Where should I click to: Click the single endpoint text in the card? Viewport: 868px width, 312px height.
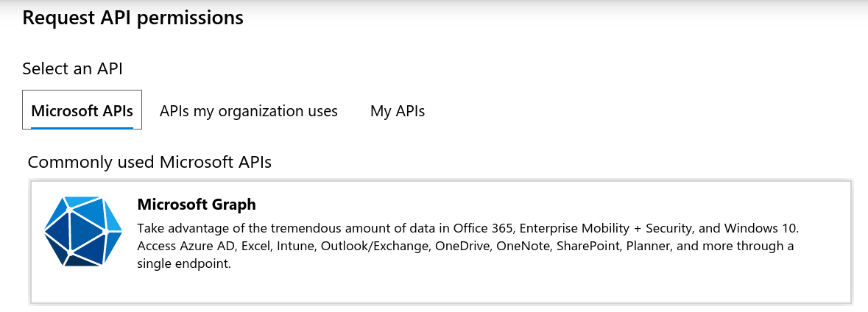184,263
